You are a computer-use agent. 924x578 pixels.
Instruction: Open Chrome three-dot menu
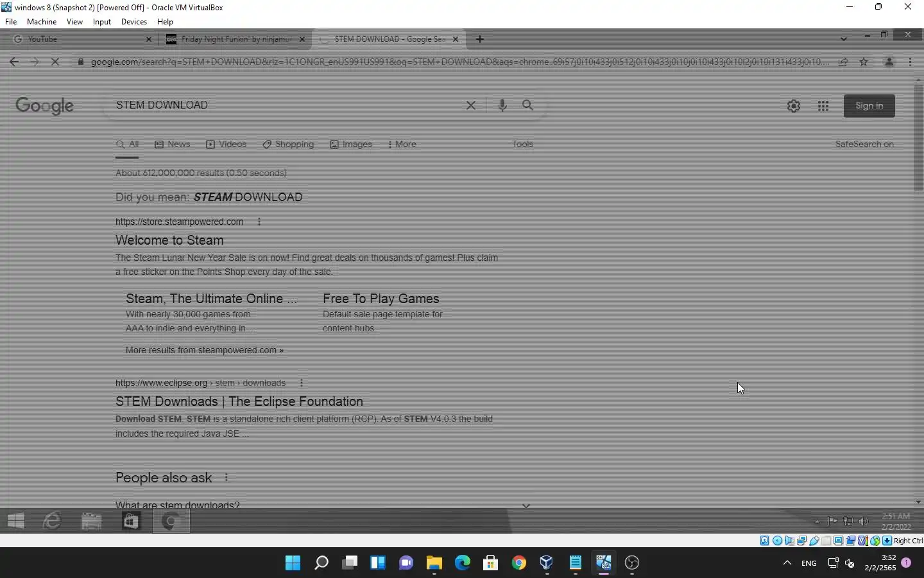coord(910,62)
